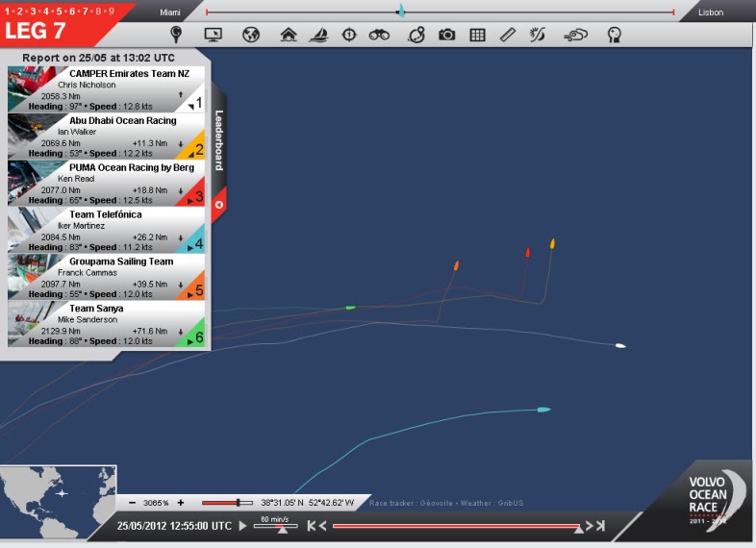This screenshot has width=756, height=548.
Task: Click the route waypoint icon
Action: point(416,35)
